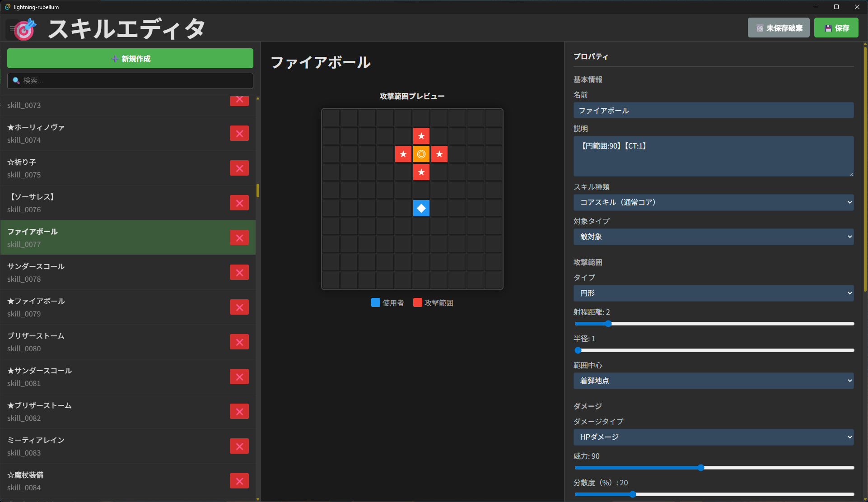Open the 範囲中心 dropdown
Screen dimensions: 868x502
(x=713, y=381)
